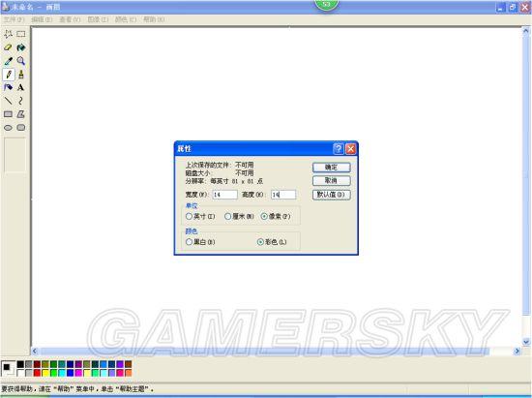Select the Free-form Select tool
532x398 pixels.
coord(8,34)
